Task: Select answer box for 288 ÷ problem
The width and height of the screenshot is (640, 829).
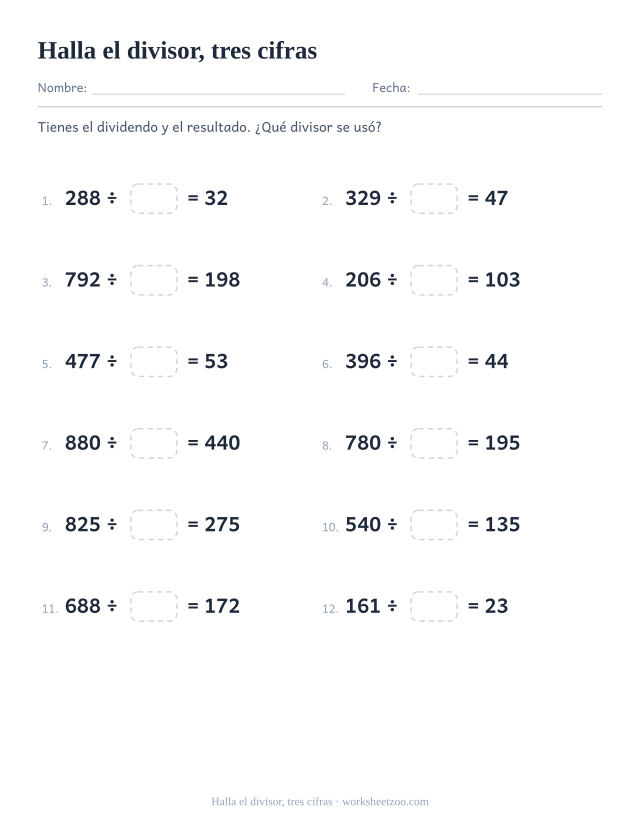Action: point(154,199)
